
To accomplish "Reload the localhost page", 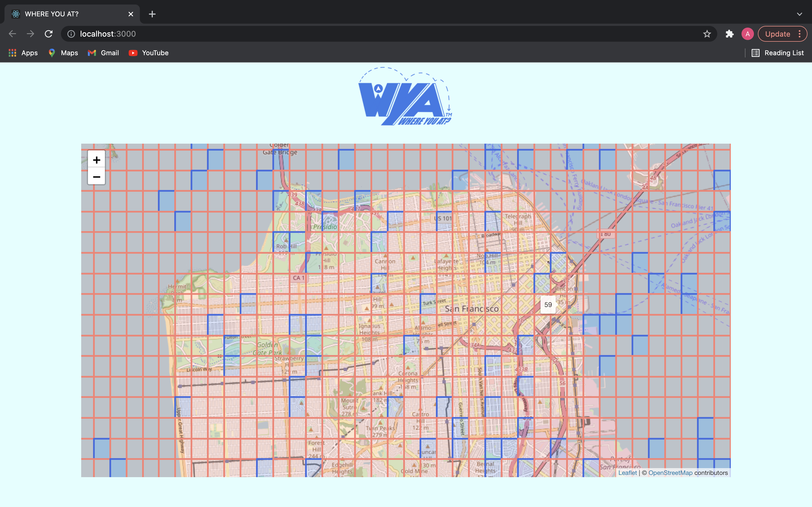I will point(49,34).
